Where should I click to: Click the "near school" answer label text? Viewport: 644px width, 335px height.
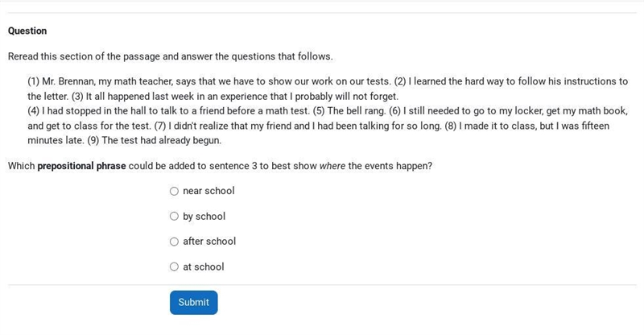pos(208,191)
